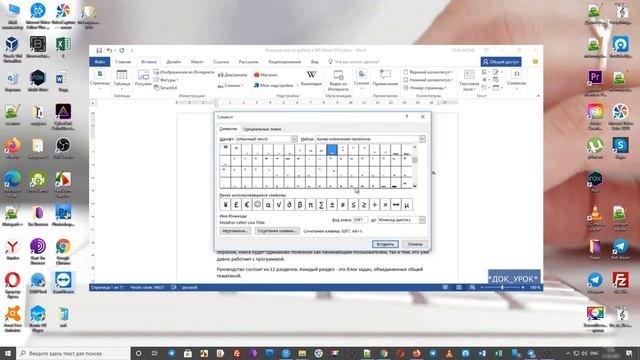Click Примечание (Comment) ribbon button
Screen dimensions: 640x360
(385, 78)
